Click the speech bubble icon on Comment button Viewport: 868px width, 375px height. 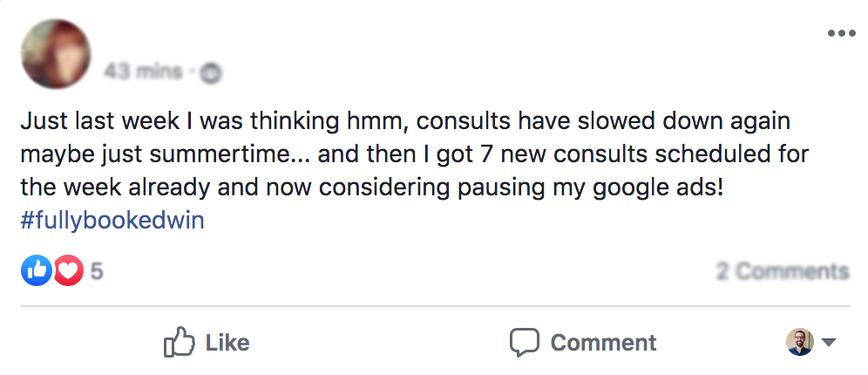(524, 343)
